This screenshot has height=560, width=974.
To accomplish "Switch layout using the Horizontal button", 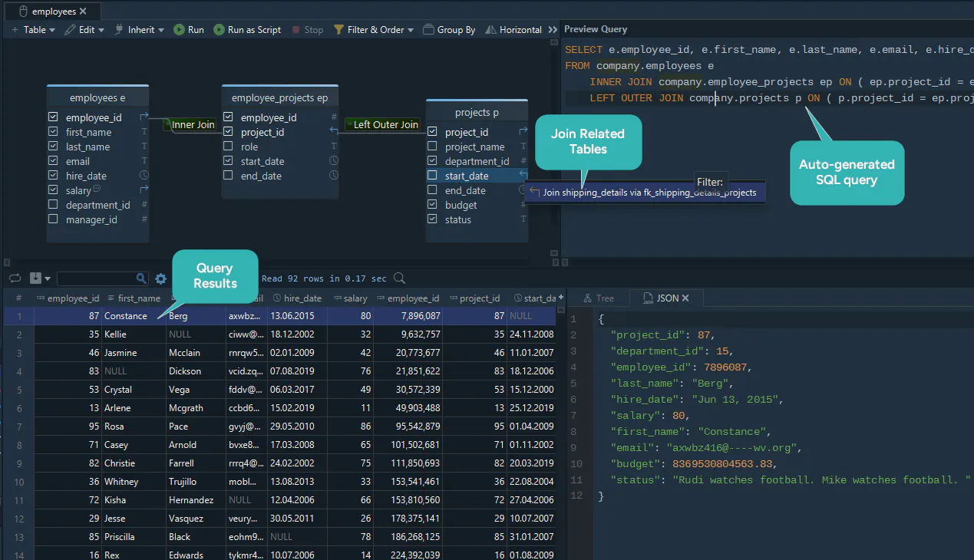I will tap(513, 30).
